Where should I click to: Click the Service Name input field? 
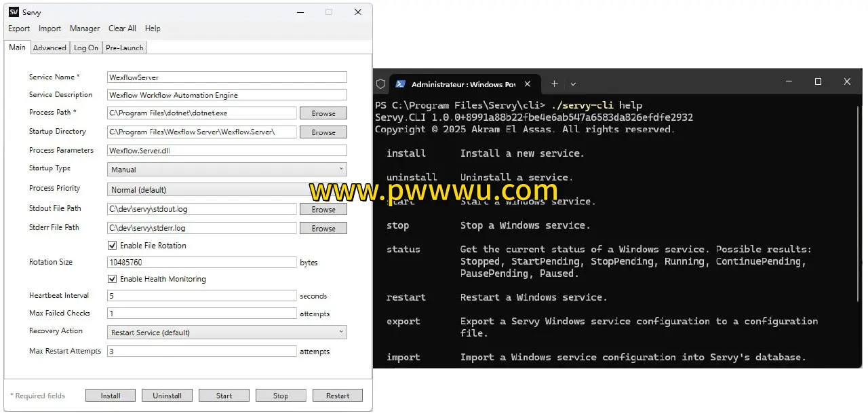pyautogui.click(x=226, y=77)
